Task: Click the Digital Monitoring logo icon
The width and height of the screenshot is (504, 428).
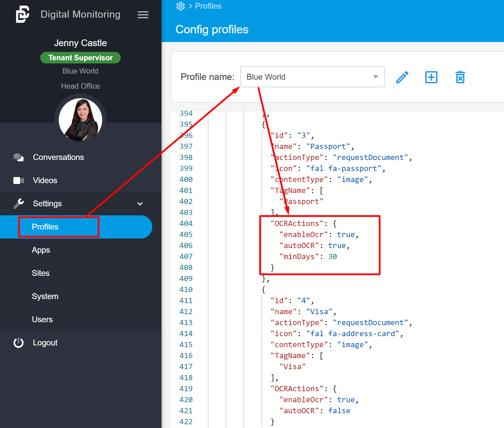Action: [x=23, y=14]
